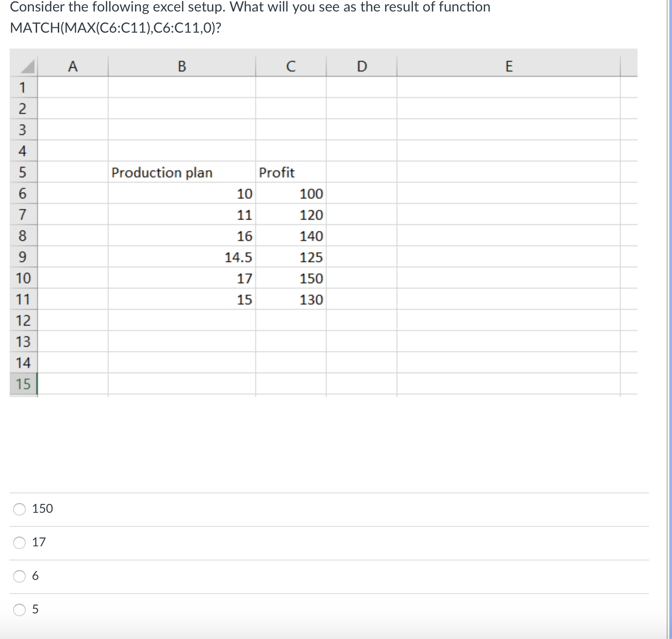Select the cell containing 150
This screenshot has height=639, width=672.
click(309, 278)
